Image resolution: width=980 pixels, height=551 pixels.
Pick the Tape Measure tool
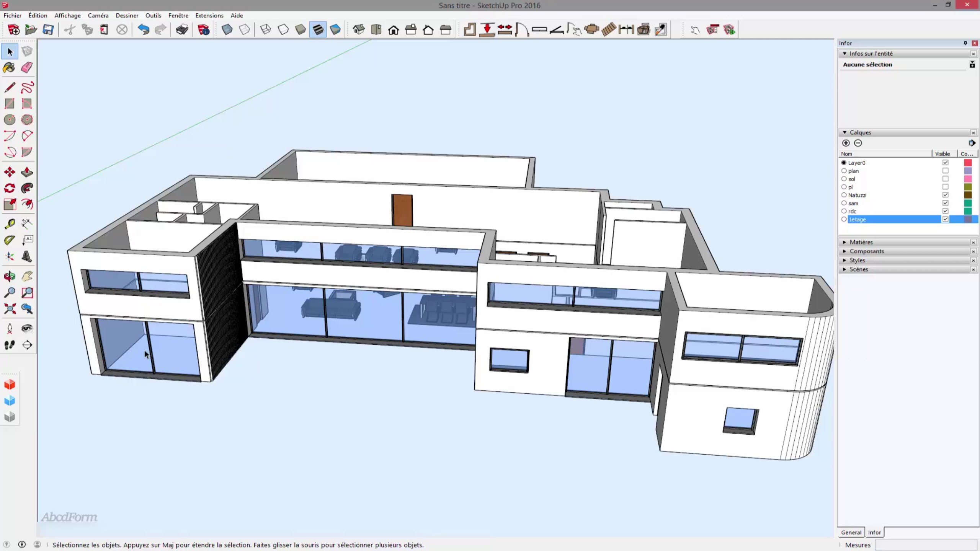pyautogui.click(x=9, y=223)
